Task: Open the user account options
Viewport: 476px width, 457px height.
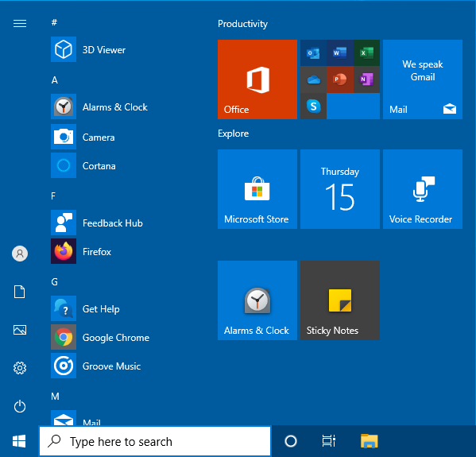Action: tap(20, 254)
